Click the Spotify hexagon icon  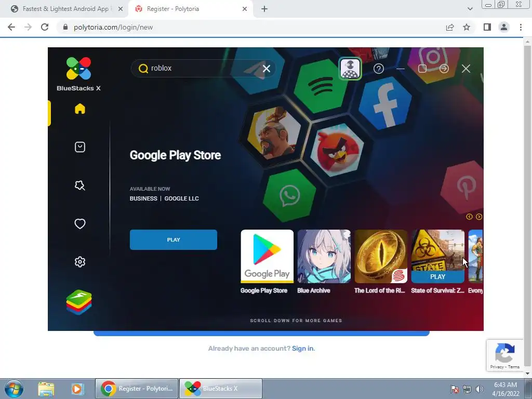tap(321, 86)
